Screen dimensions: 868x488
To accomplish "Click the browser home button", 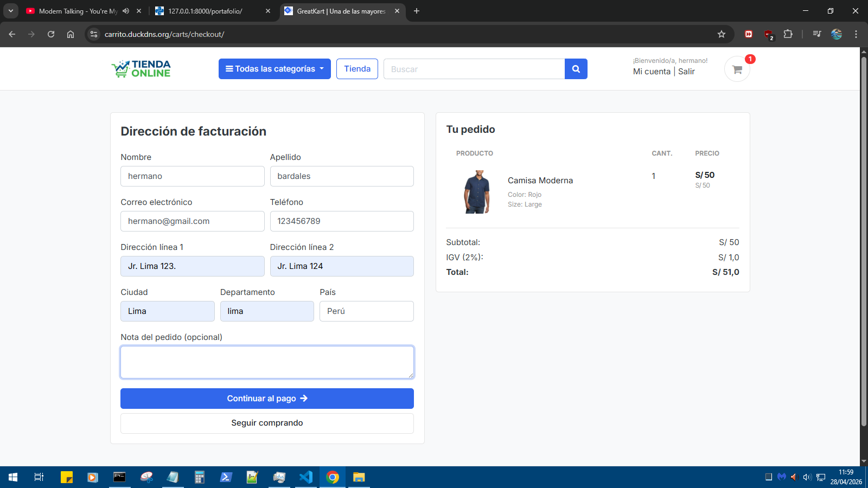I will tap(71, 34).
